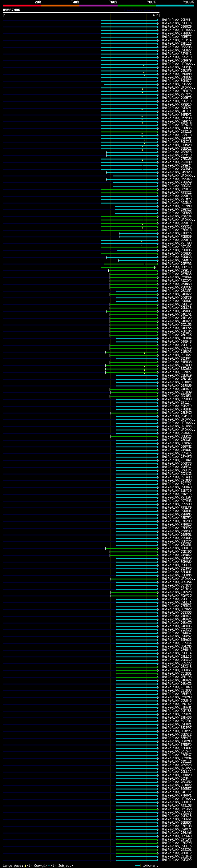
Task: Select the UniRef100_A9TJ93 label
Action: 177,243
